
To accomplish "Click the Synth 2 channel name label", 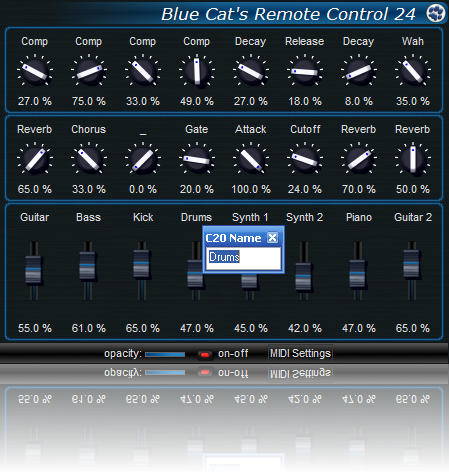I will (x=305, y=217).
